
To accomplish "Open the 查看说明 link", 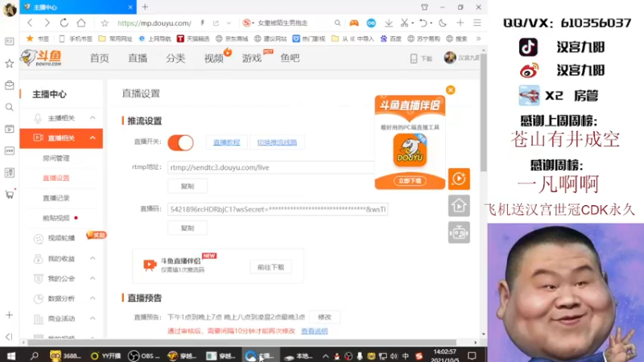I will (x=314, y=331).
